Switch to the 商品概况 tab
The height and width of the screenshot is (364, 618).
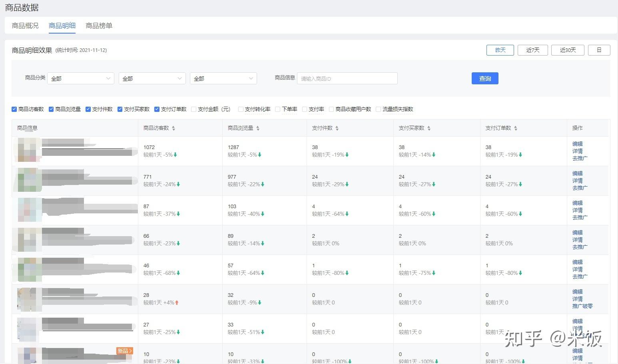click(25, 26)
